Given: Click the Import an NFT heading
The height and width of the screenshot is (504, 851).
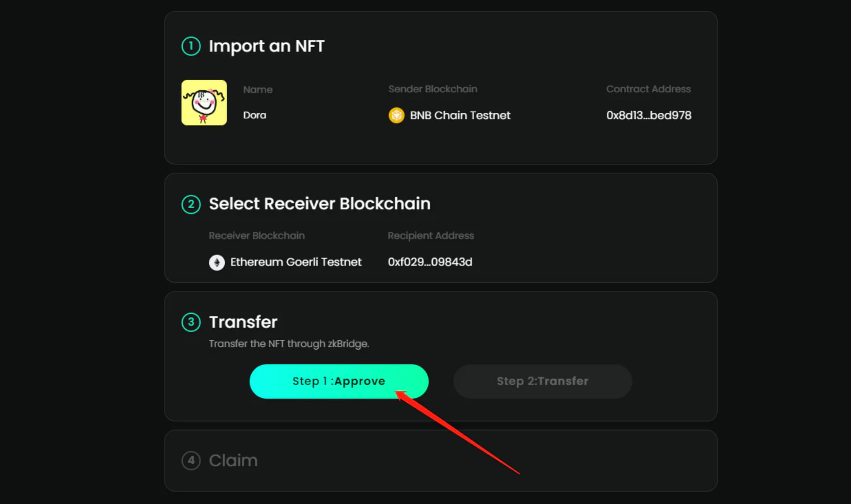Looking at the screenshot, I should (267, 46).
